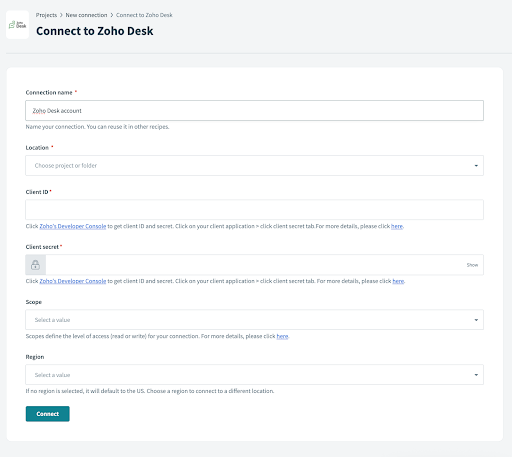Click the Location dropdown arrow

point(476,166)
